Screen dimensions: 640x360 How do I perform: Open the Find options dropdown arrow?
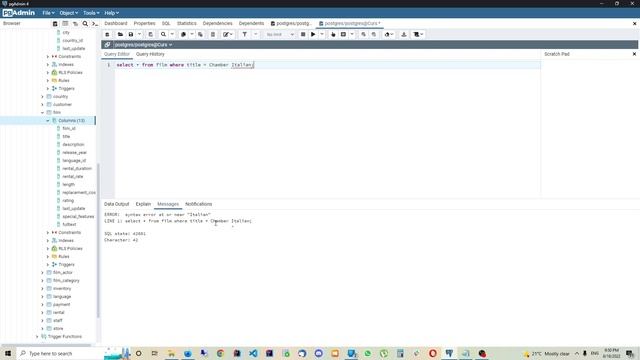click(172, 34)
